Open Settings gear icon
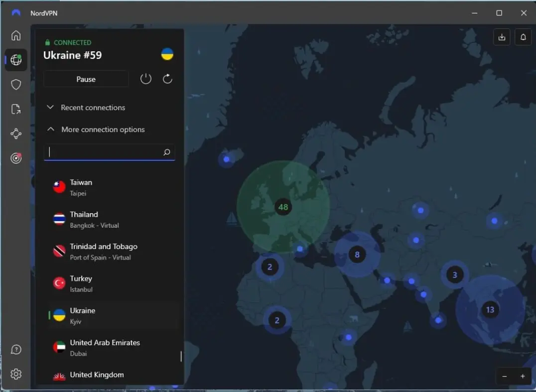The image size is (536, 392). [x=16, y=374]
